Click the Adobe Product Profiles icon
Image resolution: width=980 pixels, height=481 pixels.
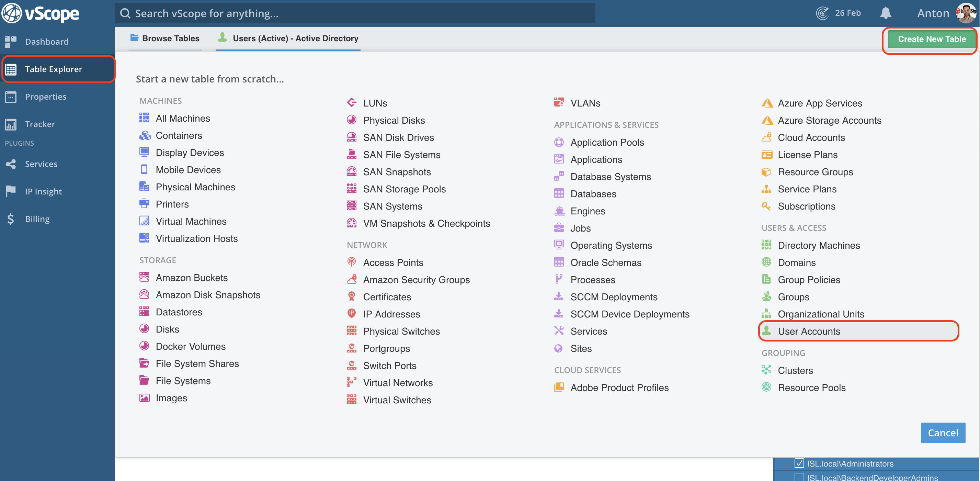click(559, 387)
